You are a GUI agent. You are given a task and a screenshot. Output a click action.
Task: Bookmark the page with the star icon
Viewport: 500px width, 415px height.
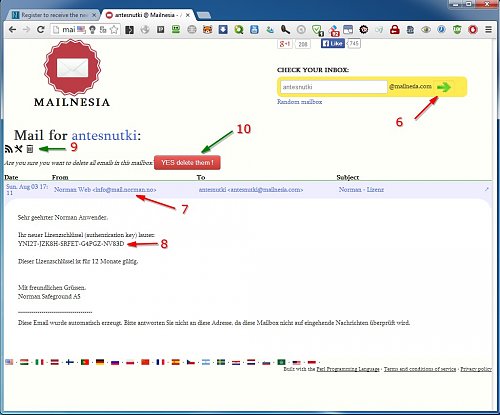(x=114, y=29)
